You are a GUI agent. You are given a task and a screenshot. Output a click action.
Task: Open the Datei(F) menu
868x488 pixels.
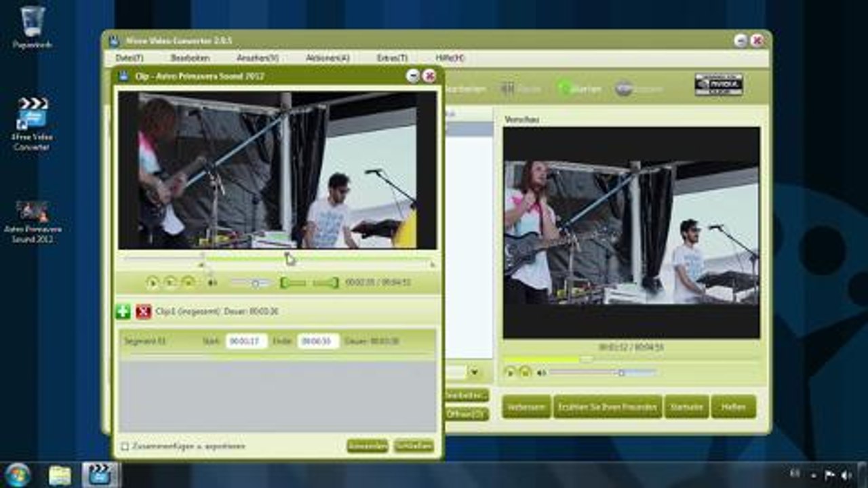129,58
